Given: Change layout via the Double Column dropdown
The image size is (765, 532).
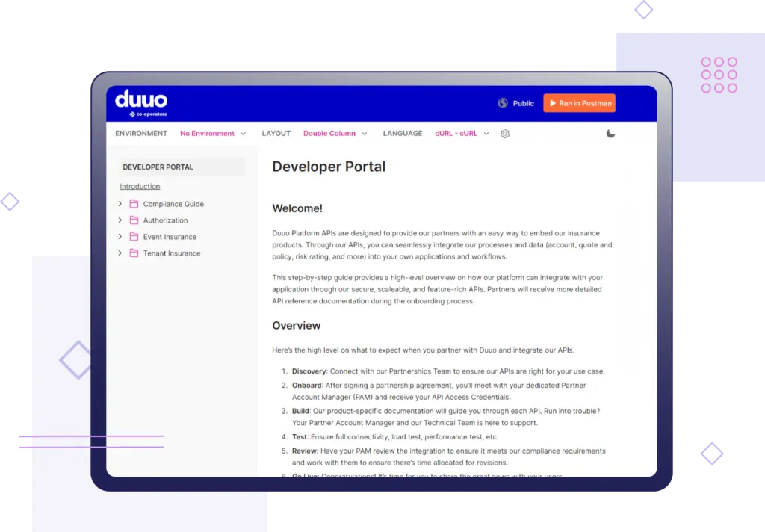Looking at the screenshot, I should (x=335, y=133).
